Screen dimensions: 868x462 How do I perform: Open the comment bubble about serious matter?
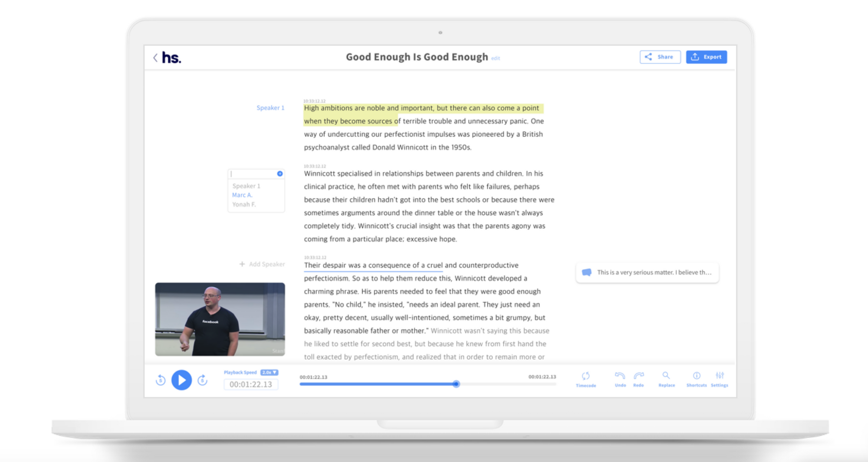click(647, 272)
